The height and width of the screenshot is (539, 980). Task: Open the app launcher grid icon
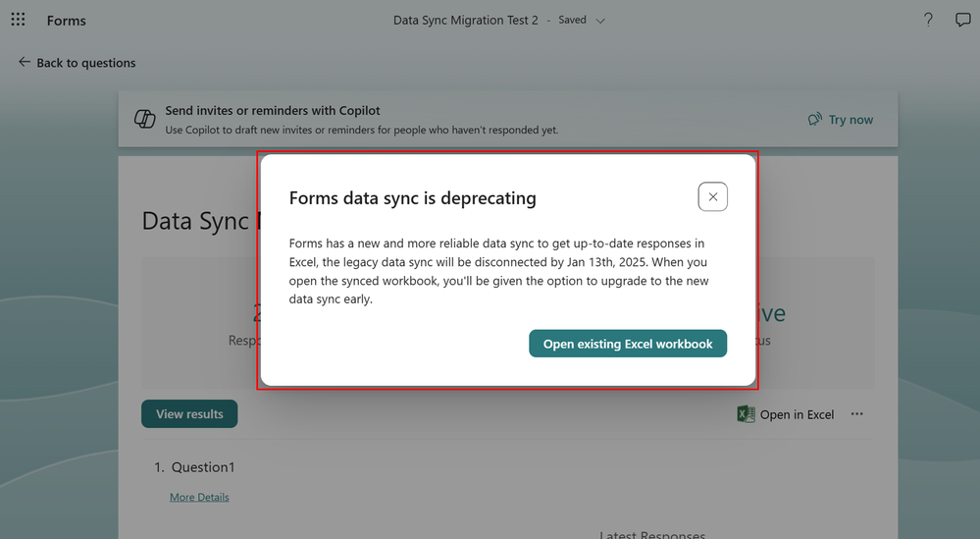click(x=18, y=20)
